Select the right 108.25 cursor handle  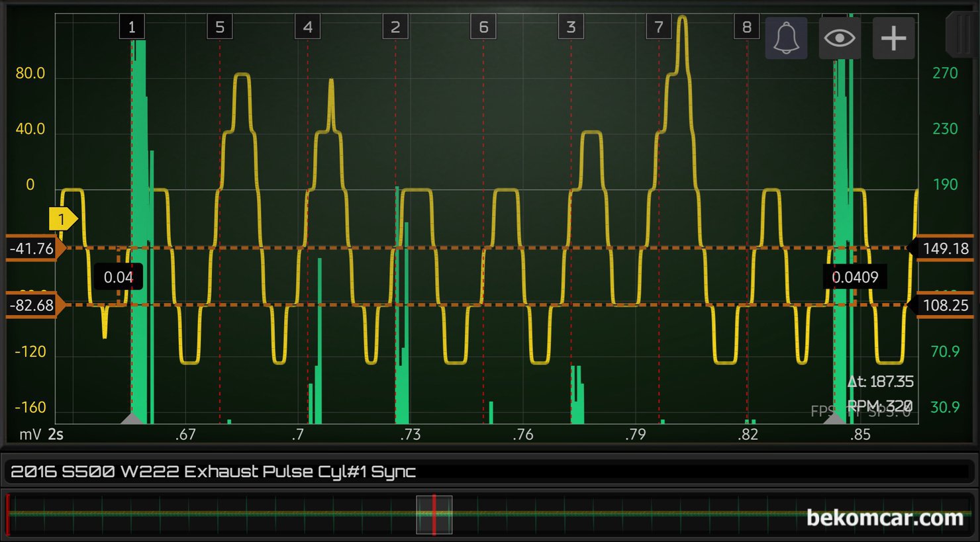pyautogui.click(x=945, y=306)
